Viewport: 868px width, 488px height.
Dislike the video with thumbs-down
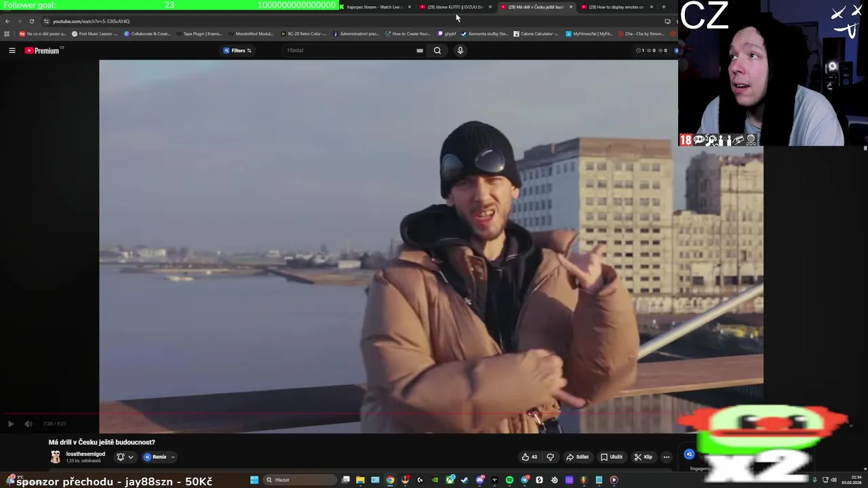tap(550, 457)
